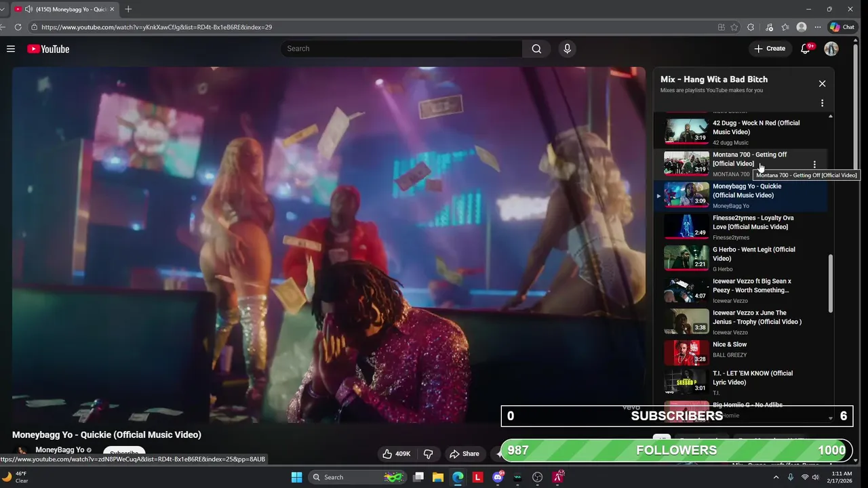The height and width of the screenshot is (488, 868).
Task: Open the YouTube hamburger guide menu
Action: (x=11, y=49)
